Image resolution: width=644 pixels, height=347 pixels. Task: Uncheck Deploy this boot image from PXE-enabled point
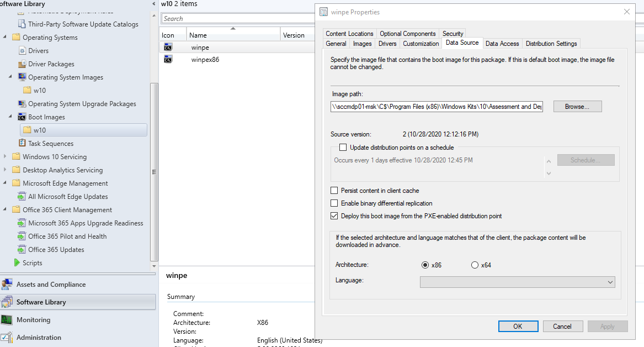pos(334,216)
